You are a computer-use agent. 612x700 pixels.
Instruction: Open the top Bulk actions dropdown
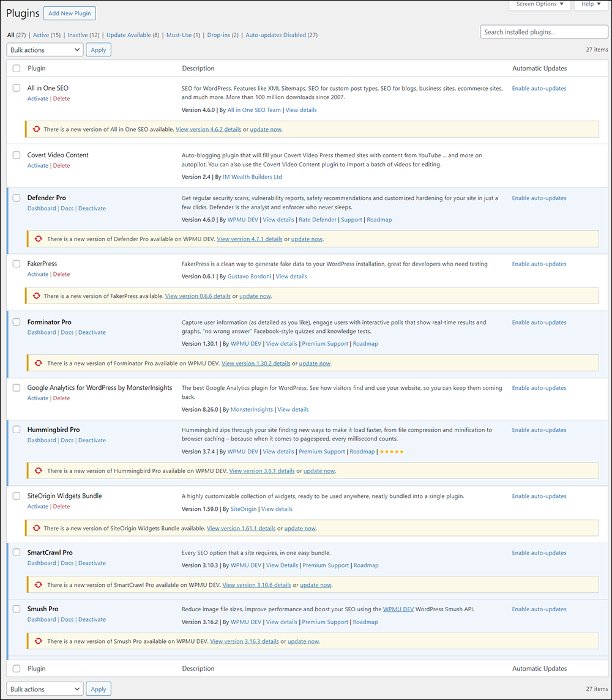tap(45, 50)
